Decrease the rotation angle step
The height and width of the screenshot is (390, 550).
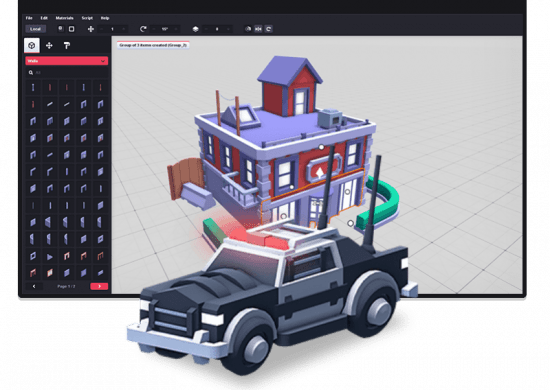[154, 29]
